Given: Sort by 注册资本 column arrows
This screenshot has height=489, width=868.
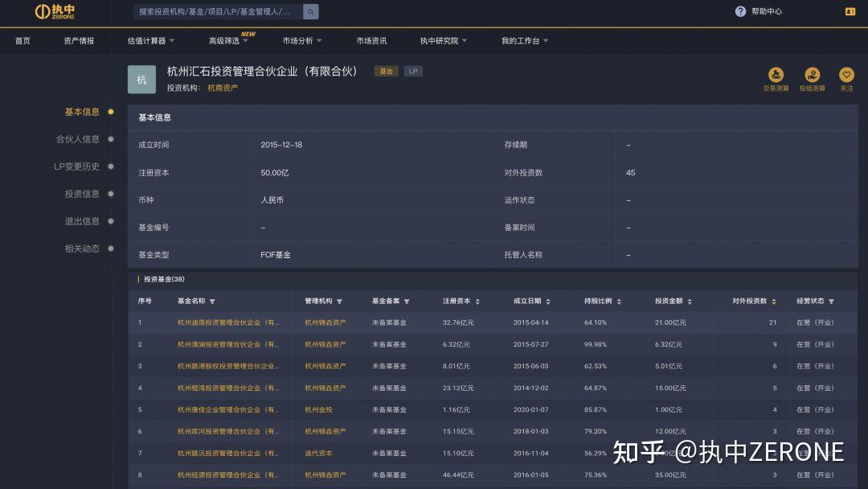Looking at the screenshot, I should tap(477, 302).
